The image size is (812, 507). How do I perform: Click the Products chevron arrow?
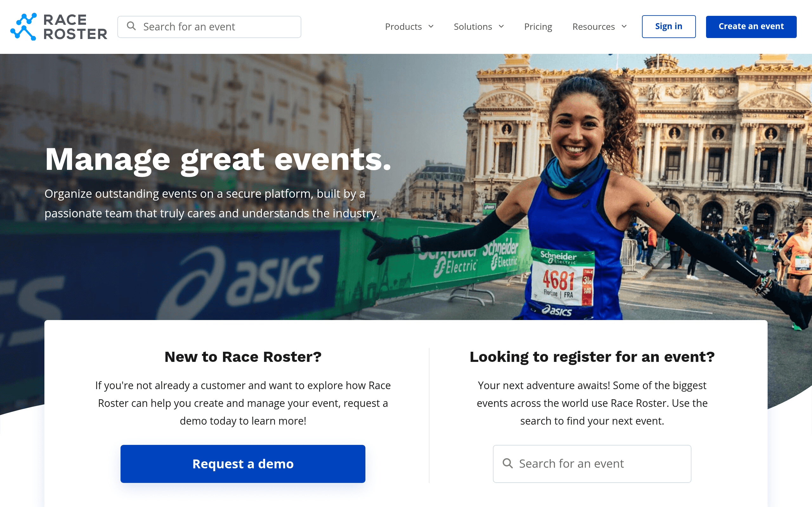[431, 27]
